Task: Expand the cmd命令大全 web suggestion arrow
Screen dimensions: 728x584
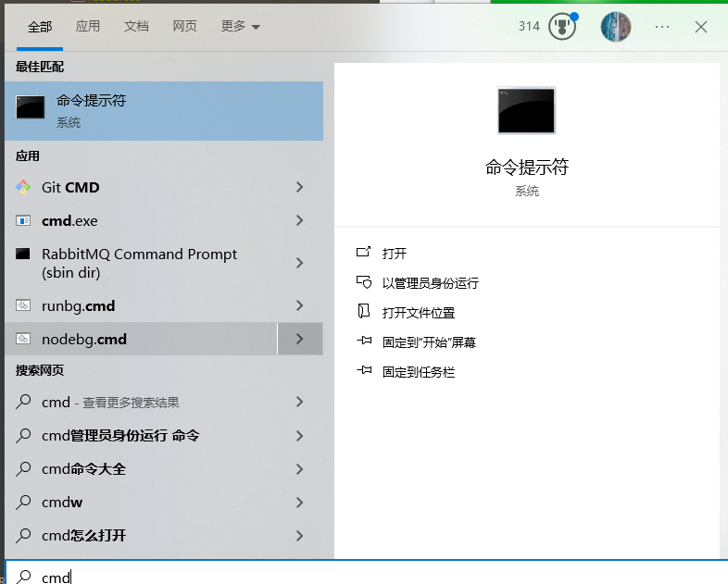Action: pyautogui.click(x=299, y=468)
